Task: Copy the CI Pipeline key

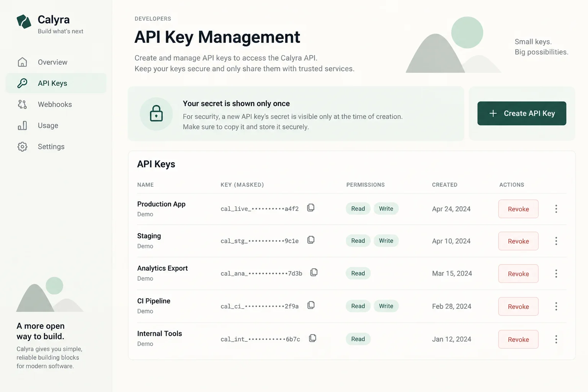Action: (311, 305)
